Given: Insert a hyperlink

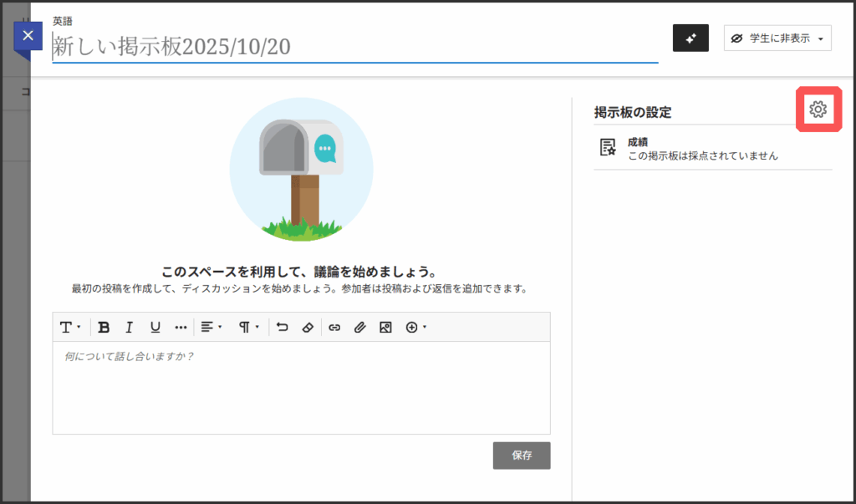Looking at the screenshot, I should [x=334, y=327].
